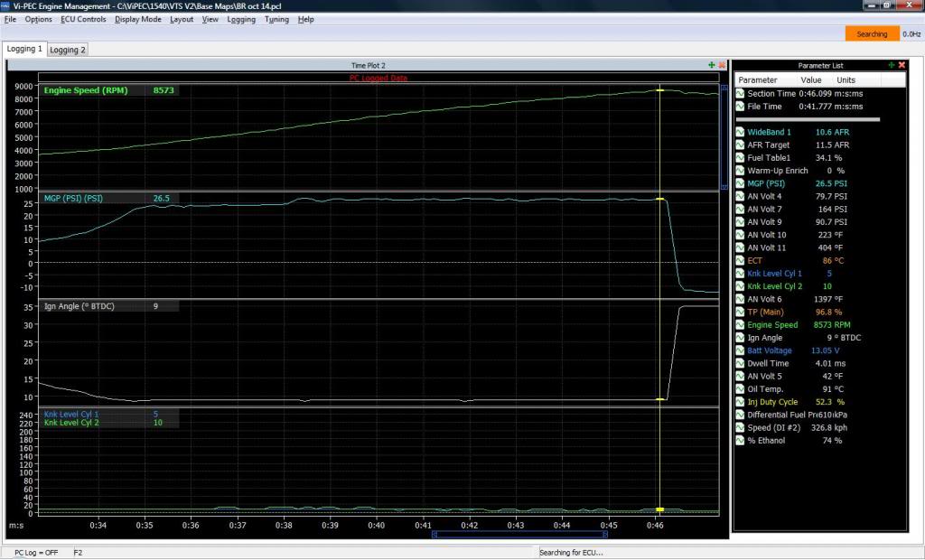The width and height of the screenshot is (925, 560).
Task: Click the AN Volt 7 graph icon
Action: click(740, 209)
